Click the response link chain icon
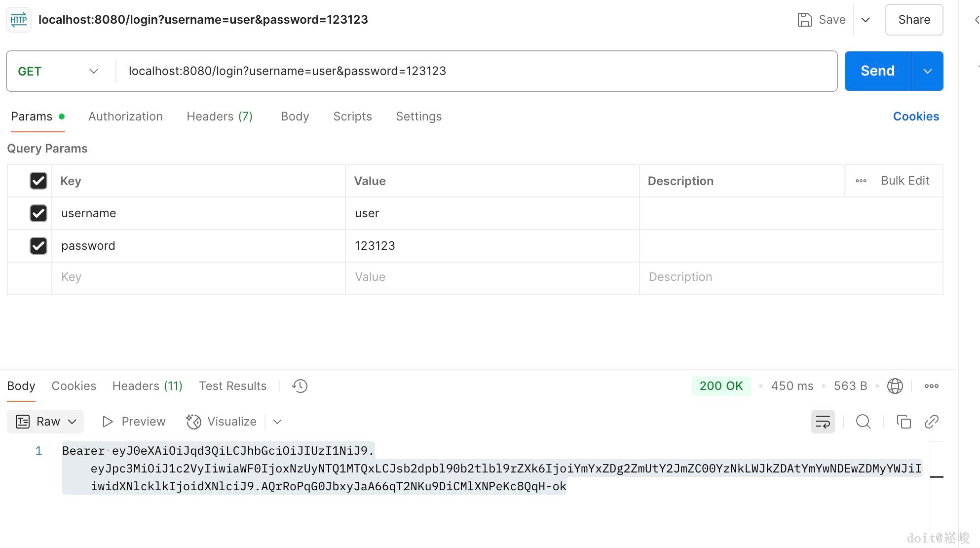 (x=931, y=422)
